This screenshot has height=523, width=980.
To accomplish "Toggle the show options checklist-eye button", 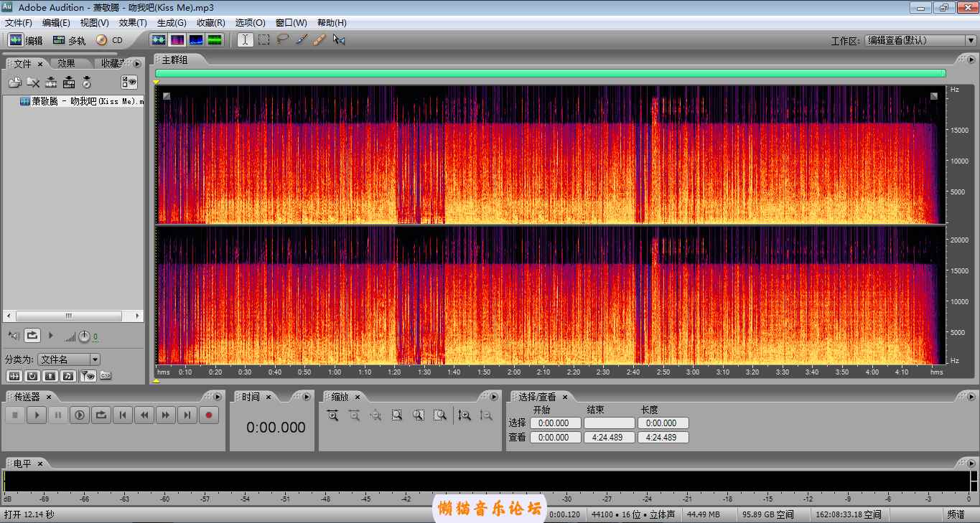I will tap(129, 83).
